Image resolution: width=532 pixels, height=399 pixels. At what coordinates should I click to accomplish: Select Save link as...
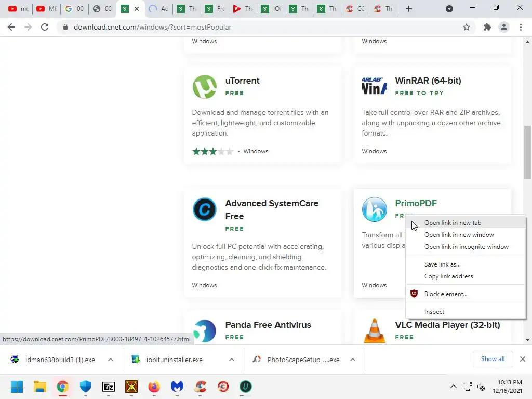tap(466, 264)
